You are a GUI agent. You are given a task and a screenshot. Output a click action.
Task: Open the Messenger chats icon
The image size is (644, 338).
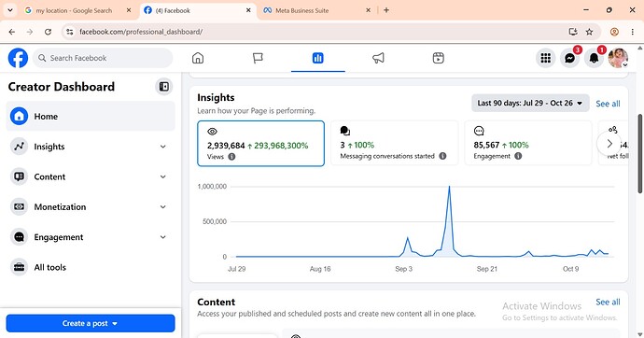569,58
